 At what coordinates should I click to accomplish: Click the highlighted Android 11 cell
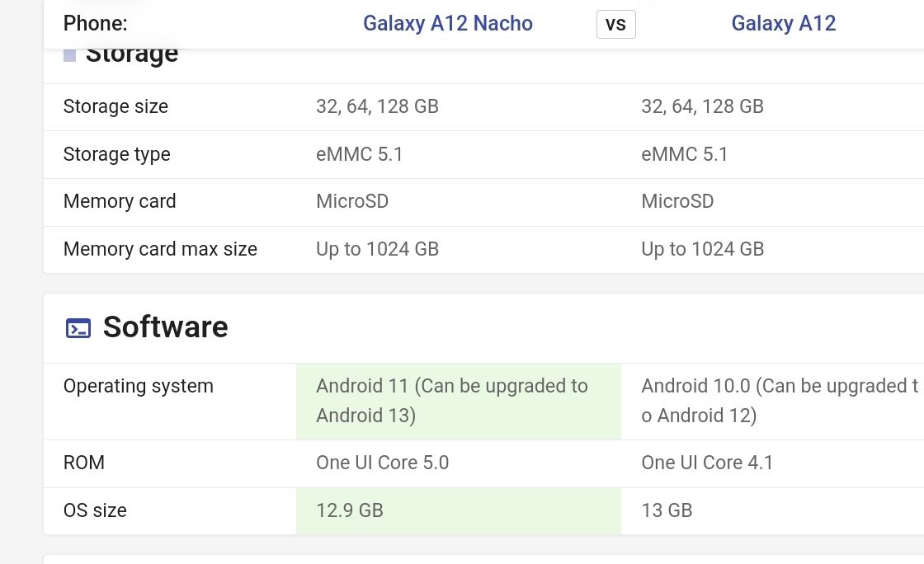click(x=452, y=401)
